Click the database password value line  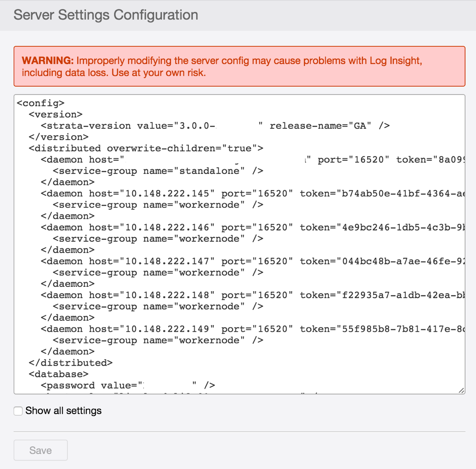92,385
